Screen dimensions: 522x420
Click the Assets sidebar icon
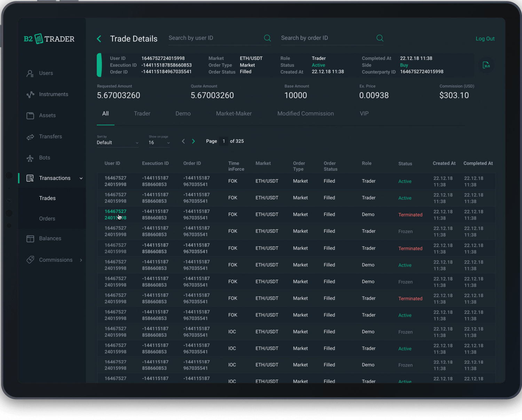30,115
